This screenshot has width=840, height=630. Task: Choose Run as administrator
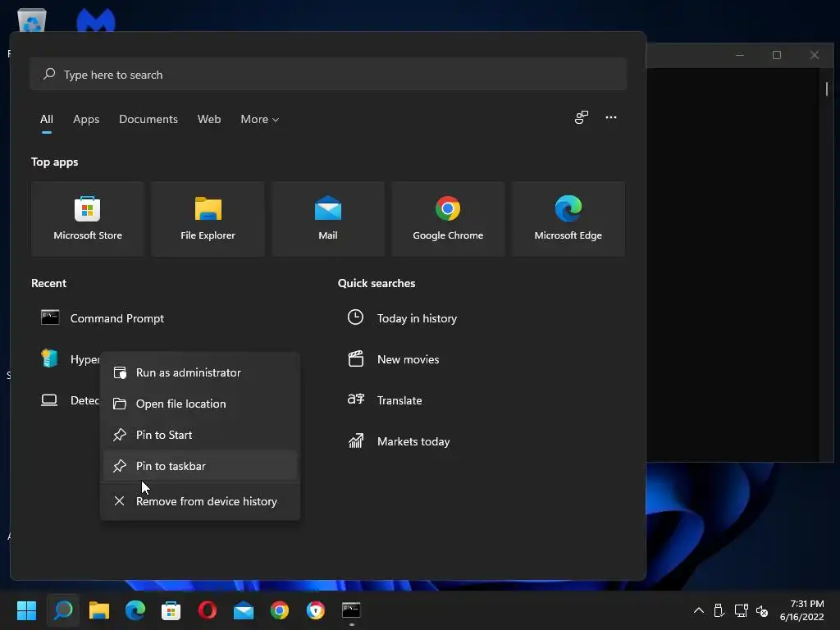pyautogui.click(x=200, y=372)
